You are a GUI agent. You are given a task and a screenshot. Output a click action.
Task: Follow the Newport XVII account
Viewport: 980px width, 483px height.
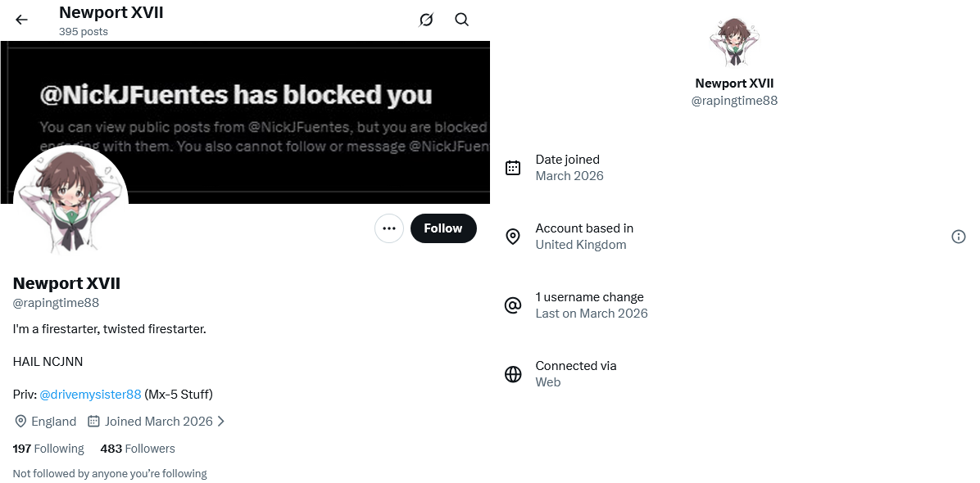443,228
